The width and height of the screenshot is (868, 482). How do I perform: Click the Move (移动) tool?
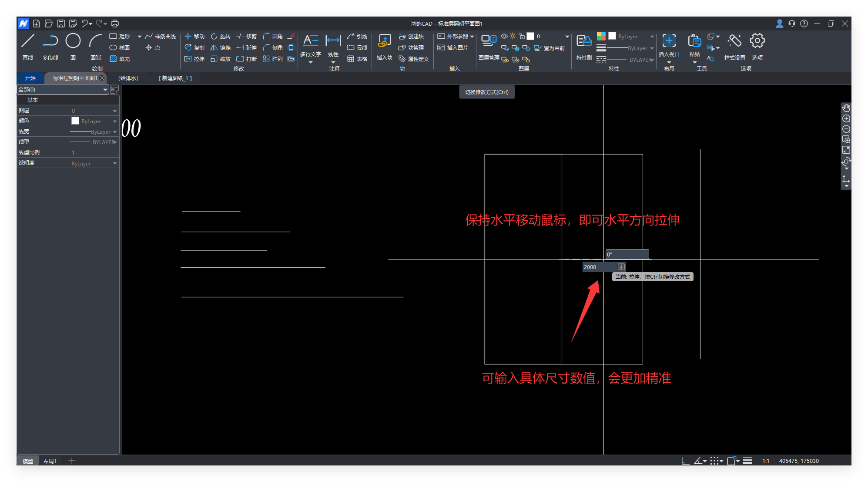[194, 36]
